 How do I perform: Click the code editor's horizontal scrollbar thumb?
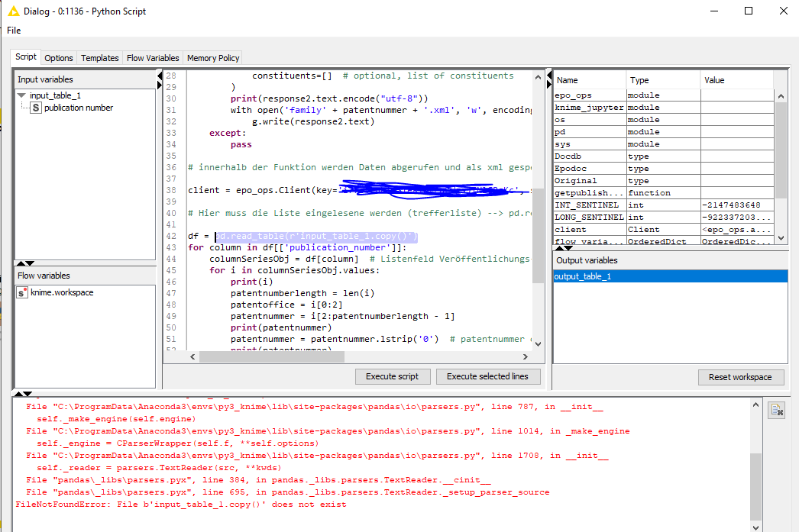pyautogui.click(x=272, y=357)
